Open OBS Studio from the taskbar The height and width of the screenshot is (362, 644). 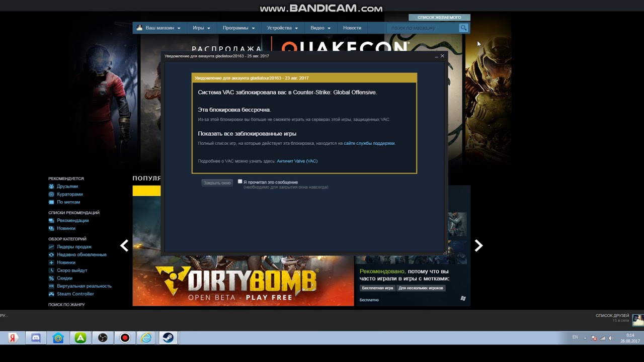pyautogui.click(x=103, y=338)
